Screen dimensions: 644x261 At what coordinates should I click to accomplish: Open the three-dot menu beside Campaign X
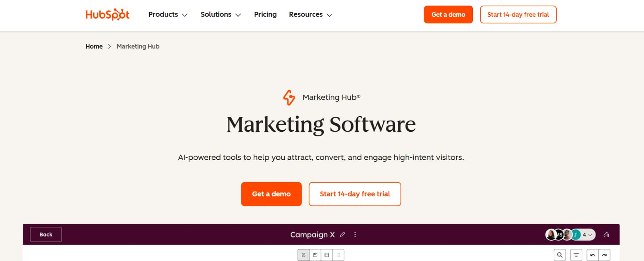(x=355, y=234)
